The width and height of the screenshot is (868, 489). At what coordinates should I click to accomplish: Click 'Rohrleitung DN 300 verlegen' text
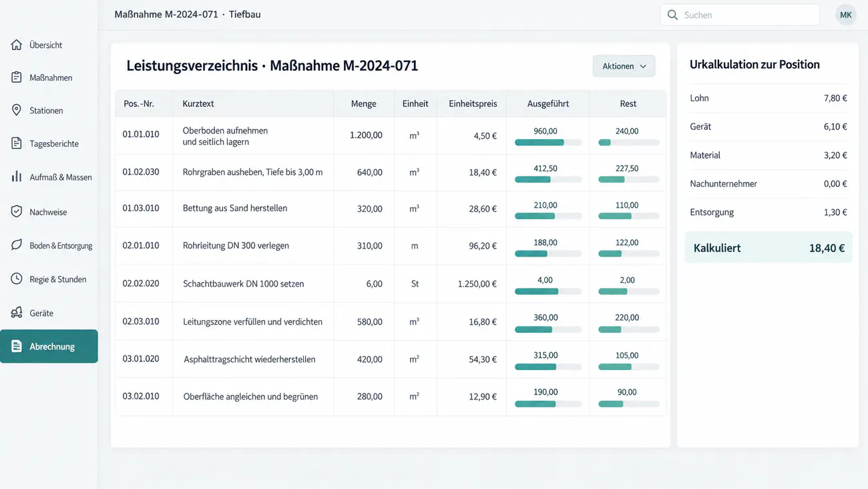pos(236,246)
